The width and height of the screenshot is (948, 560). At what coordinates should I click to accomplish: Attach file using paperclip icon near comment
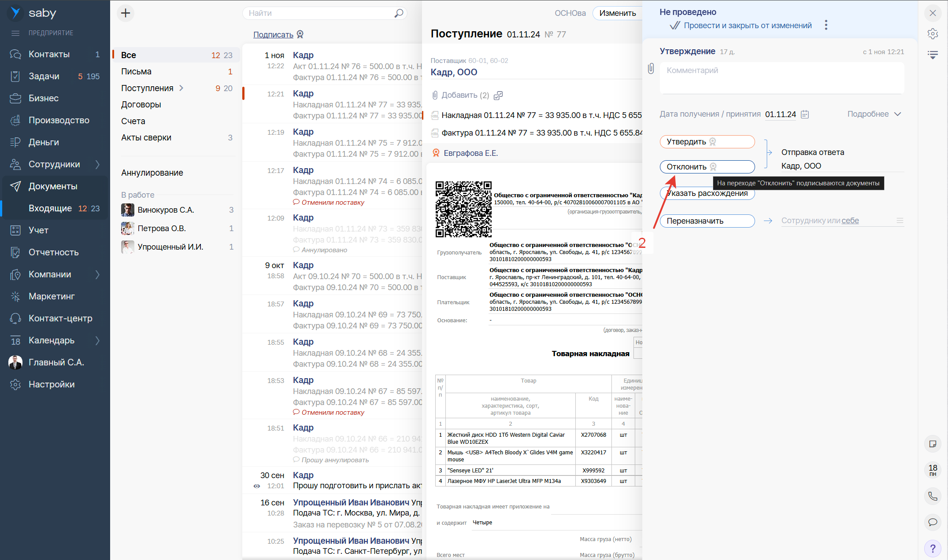[x=651, y=69]
